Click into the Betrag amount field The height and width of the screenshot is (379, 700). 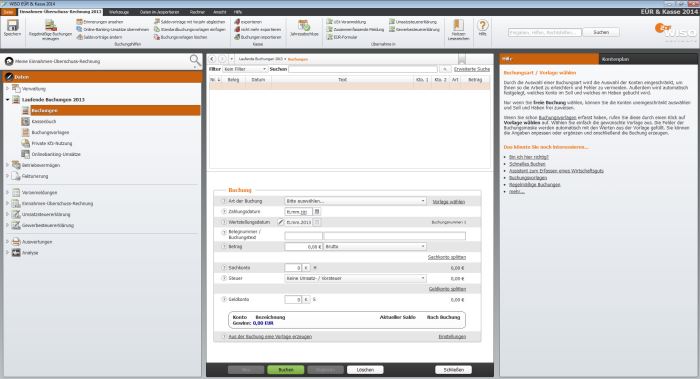point(303,246)
